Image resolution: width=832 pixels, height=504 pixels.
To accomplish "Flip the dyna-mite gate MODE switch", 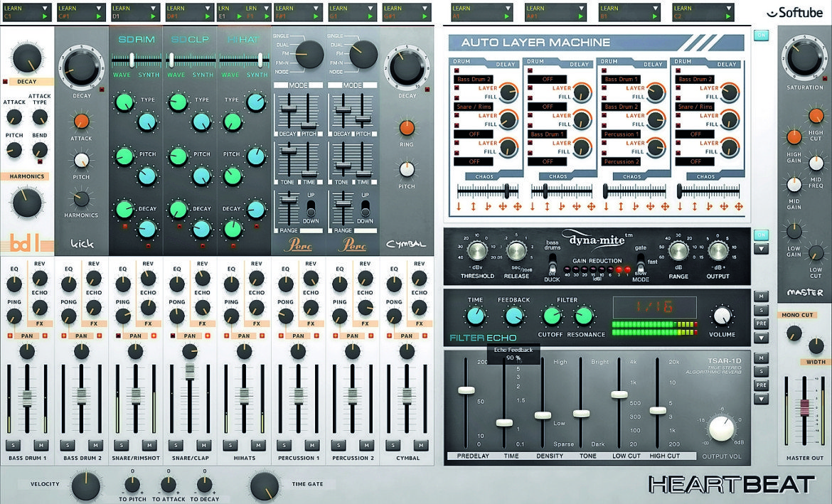I will (641, 264).
